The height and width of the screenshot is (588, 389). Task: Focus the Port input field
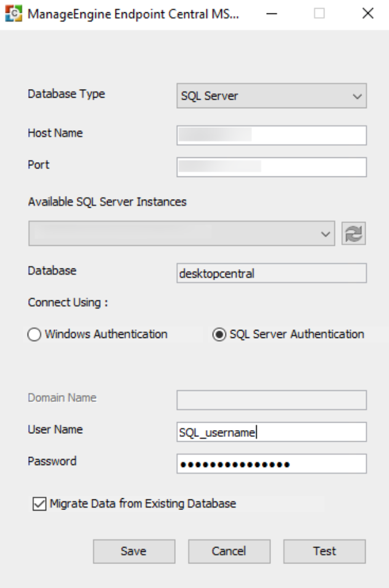(x=271, y=167)
